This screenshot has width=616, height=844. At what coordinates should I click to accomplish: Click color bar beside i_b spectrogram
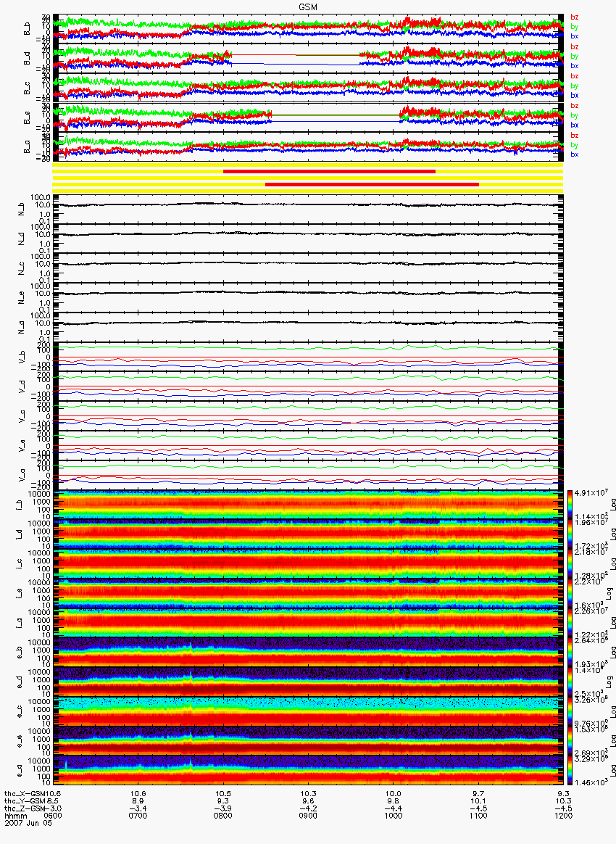[569, 505]
